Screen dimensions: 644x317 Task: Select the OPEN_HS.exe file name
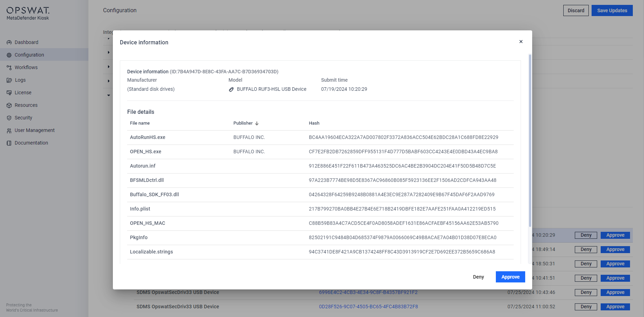146,152
